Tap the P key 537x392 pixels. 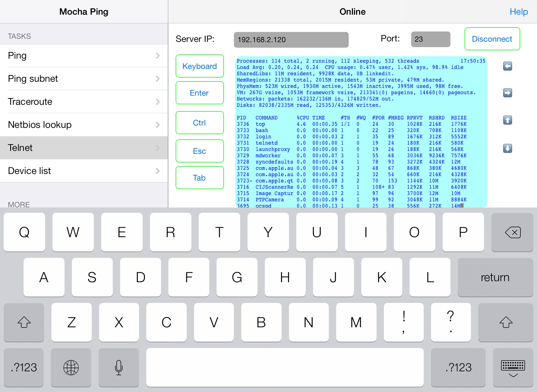[x=463, y=232]
